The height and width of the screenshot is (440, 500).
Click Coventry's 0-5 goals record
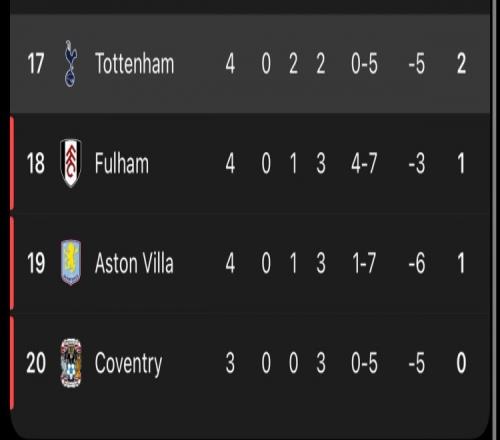364,363
